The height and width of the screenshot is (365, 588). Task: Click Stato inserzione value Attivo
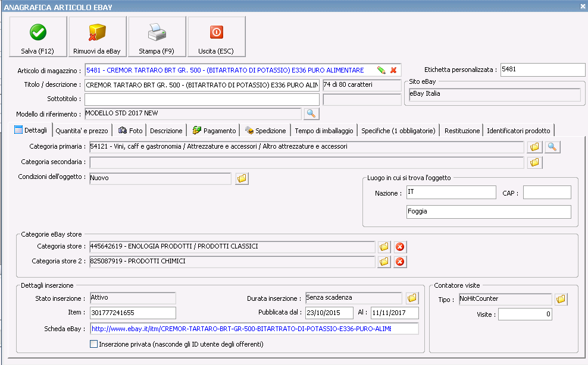click(133, 298)
